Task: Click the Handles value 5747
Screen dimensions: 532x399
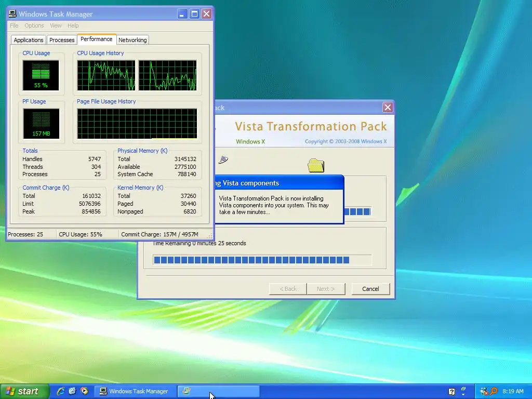Action: pos(95,159)
